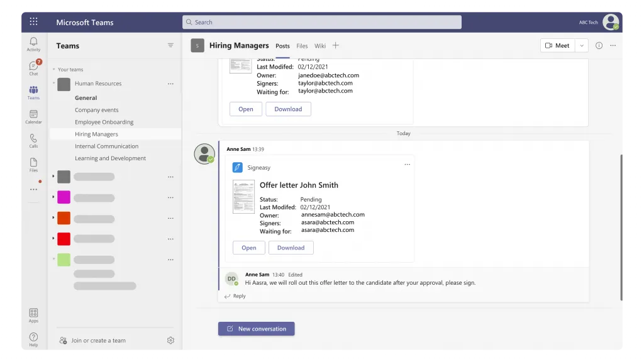This screenshot has width=644, height=362.
Task: Click Human Resources team name
Action: [x=98, y=84]
